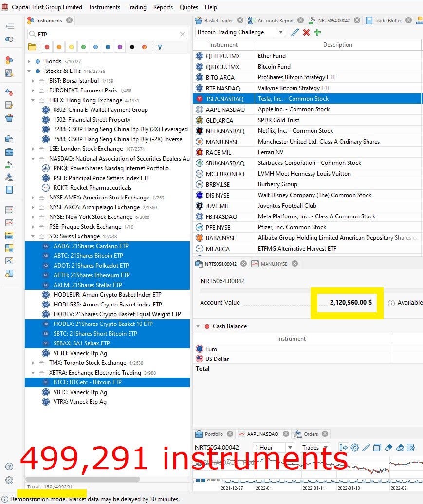Collapse the NASDAQ exchange node

(33, 159)
